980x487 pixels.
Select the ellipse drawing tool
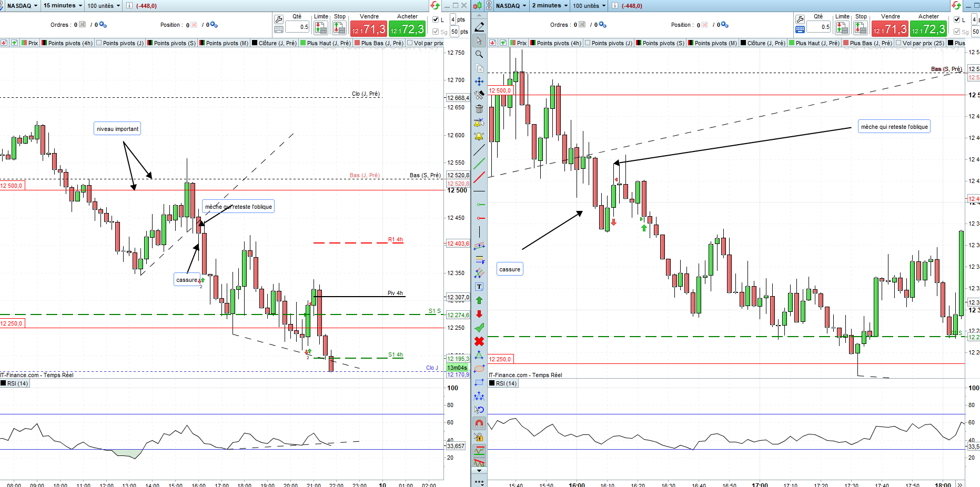[479, 369]
